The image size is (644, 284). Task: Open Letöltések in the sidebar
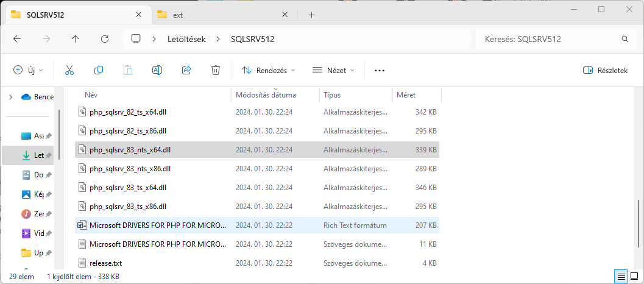27,155
